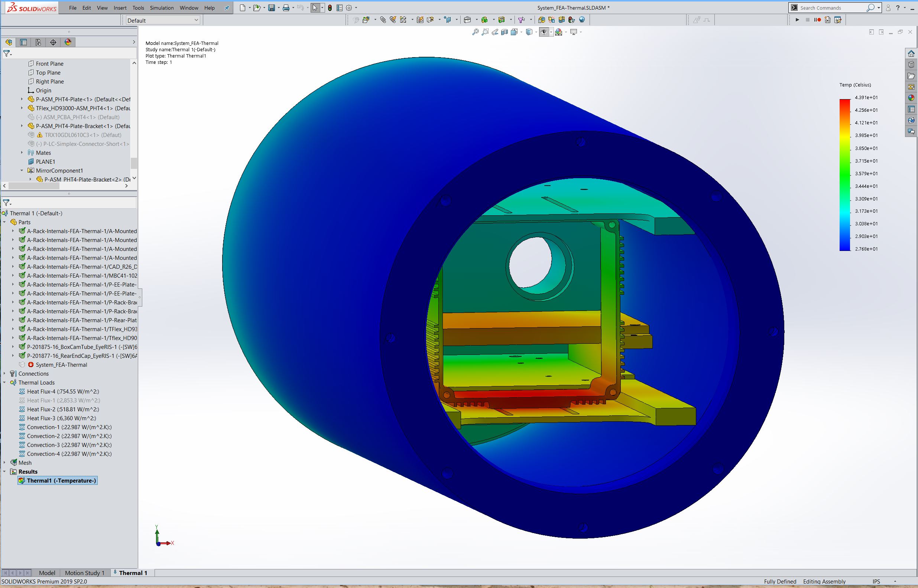The height and width of the screenshot is (588, 918).
Task: Click the feature tree vertical scrollbar thumb
Action: coord(134,163)
